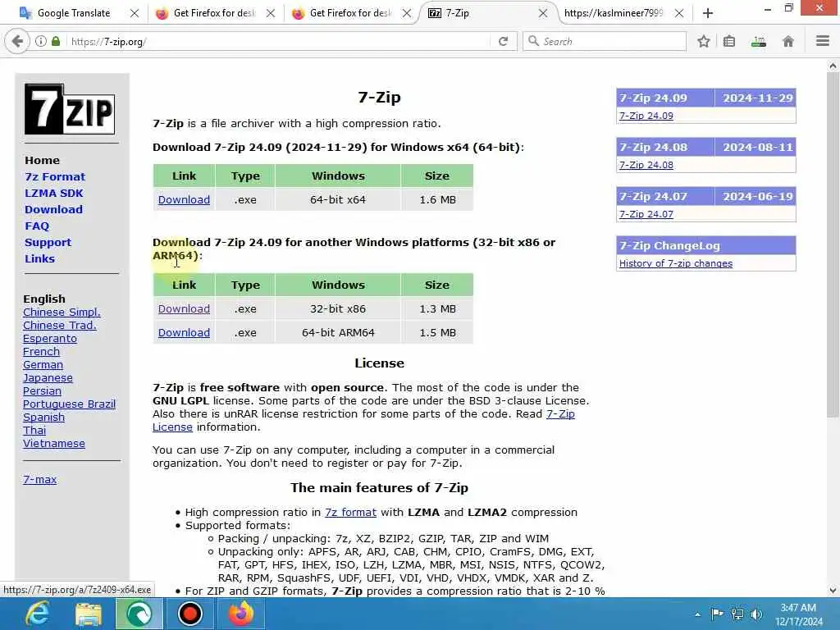Switch language to Chinese Trad.
This screenshot has height=630, width=840.
(x=59, y=325)
